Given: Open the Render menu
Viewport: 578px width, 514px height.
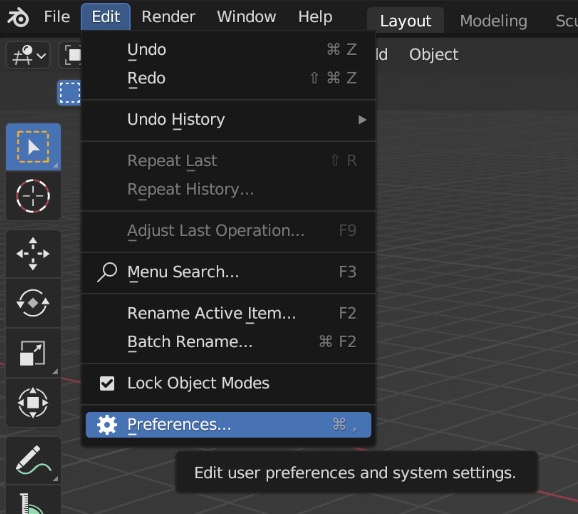Looking at the screenshot, I should [x=168, y=17].
